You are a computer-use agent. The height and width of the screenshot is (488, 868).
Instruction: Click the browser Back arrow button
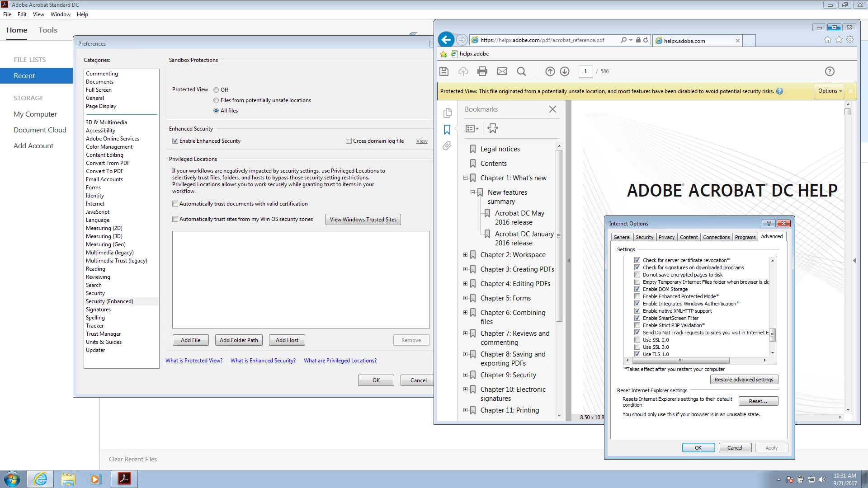click(x=446, y=40)
